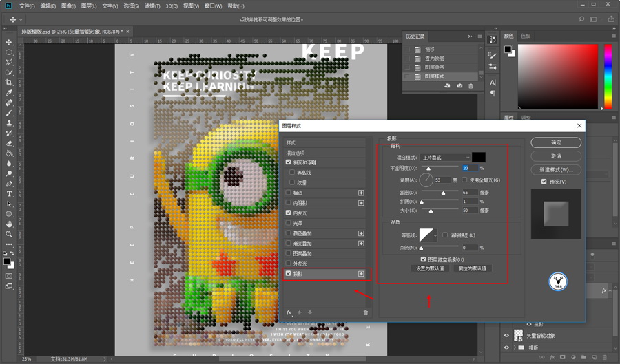
Task: Select the Brush tool
Action: coord(9,113)
